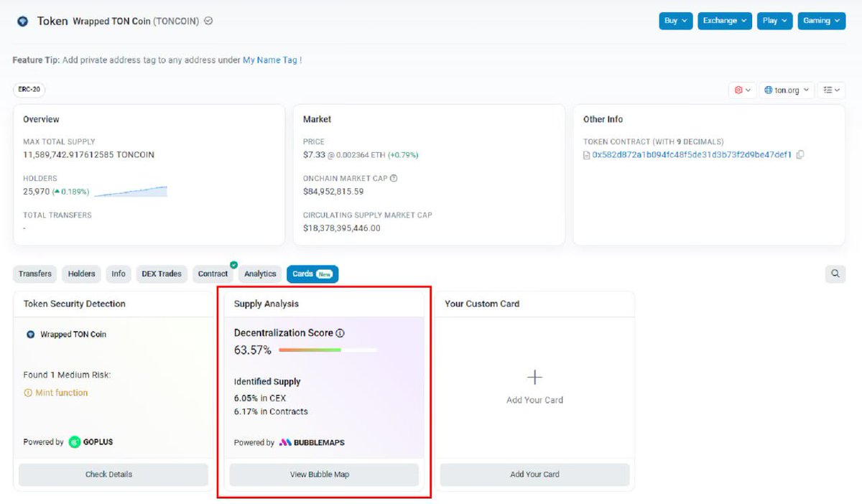Screen dimensions: 862x504
Task: Click the contract document icon before the address
Action: [586, 154]
